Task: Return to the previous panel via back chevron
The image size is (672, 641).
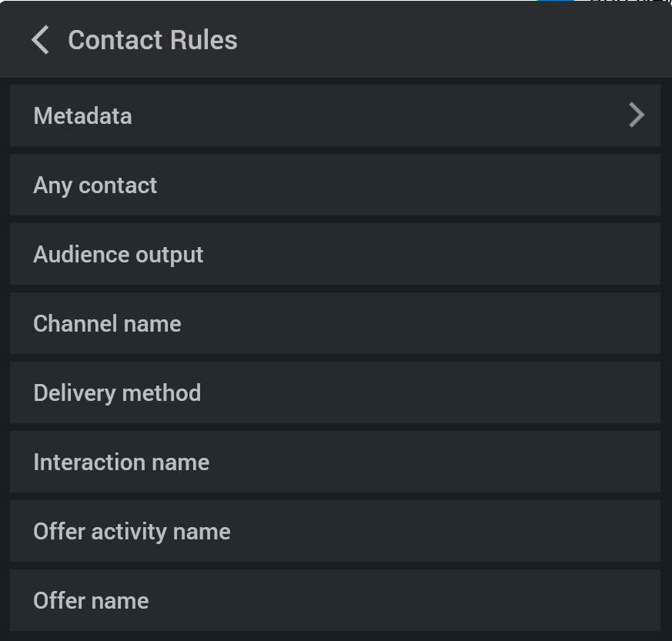Action: point(41,40)
